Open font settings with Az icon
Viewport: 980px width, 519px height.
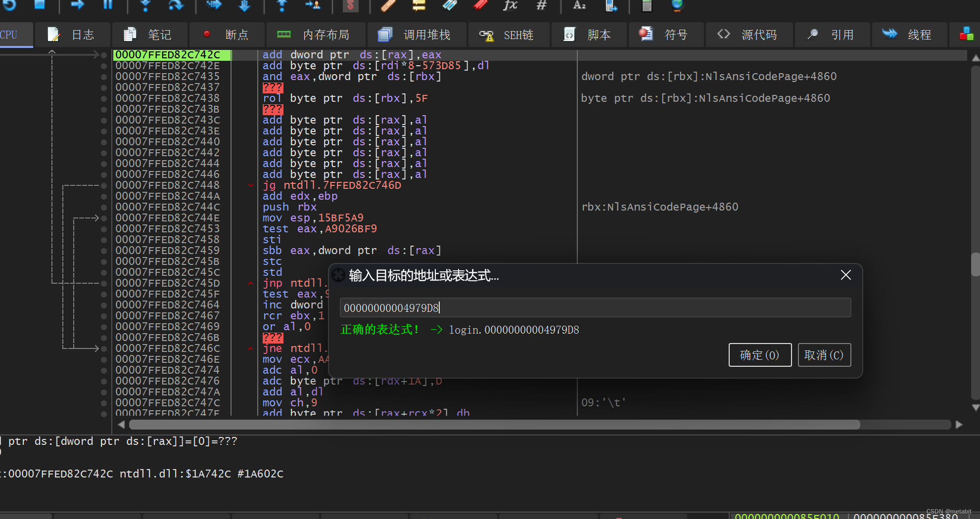click(x=579, y=6)
